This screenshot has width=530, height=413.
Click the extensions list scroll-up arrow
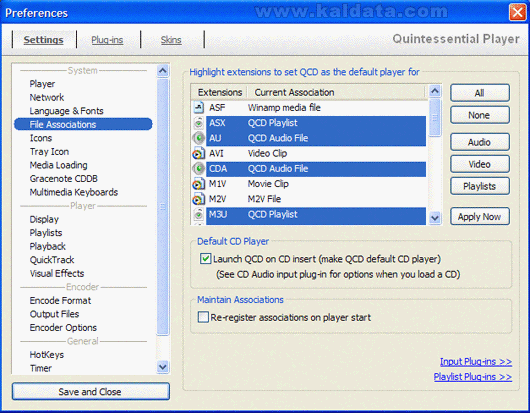point(435,91)
